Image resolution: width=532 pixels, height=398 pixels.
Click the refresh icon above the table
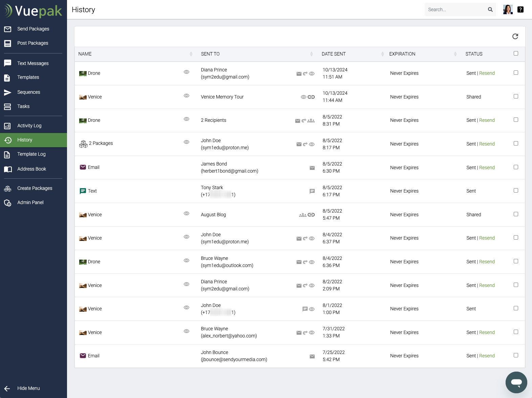(515, 37)
